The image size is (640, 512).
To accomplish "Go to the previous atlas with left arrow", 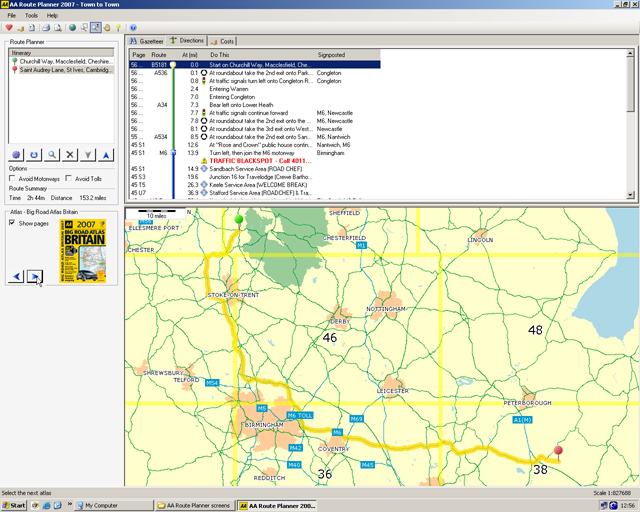I will pyautogui.click(x=15, y=276).
